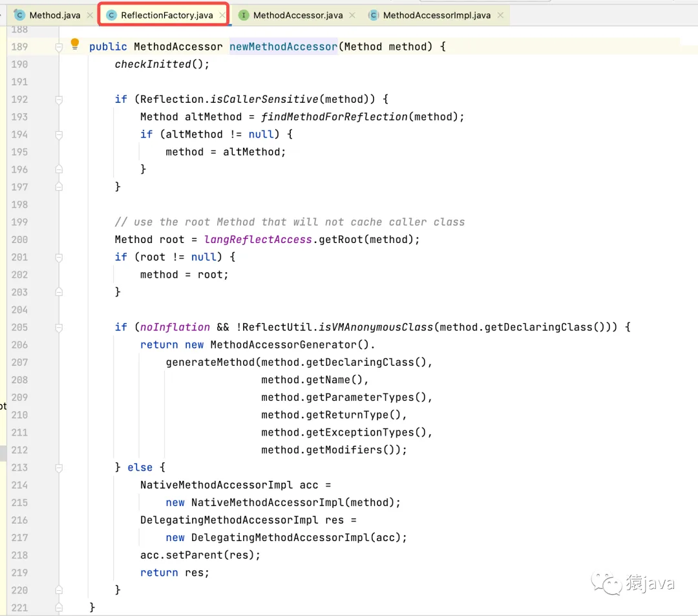
Task: Click acc.setParent(res) statement
Action: pyautogui.click(x=200, y=555)
